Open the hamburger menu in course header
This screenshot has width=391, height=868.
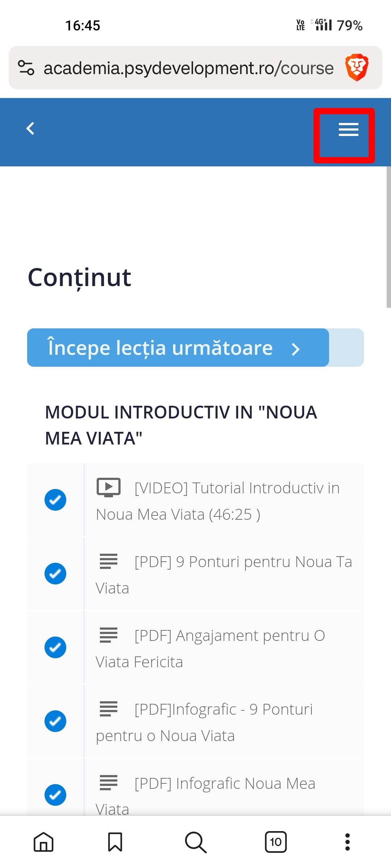point(348,129)
